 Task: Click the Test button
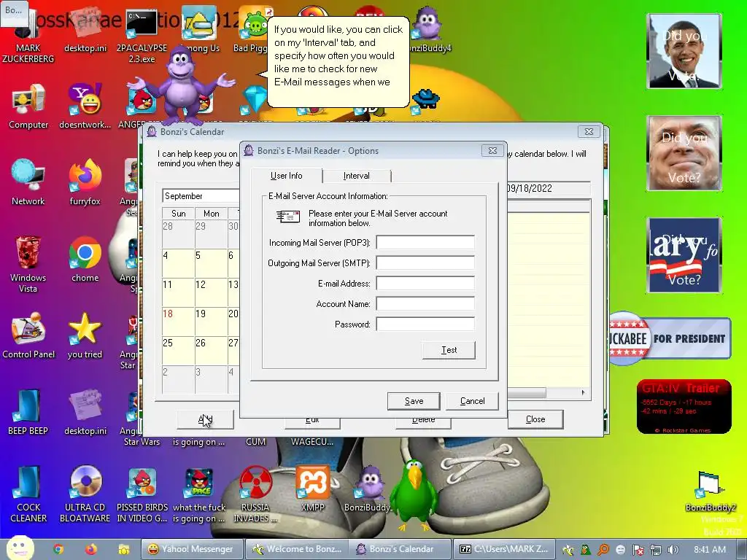(449, 350)
